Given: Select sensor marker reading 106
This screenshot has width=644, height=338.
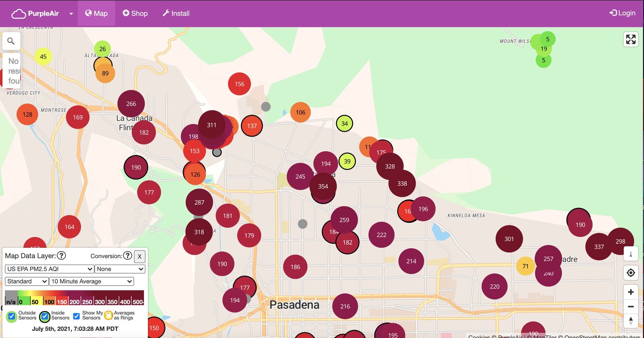Looking at the screenshot, I should pos(301,112).
